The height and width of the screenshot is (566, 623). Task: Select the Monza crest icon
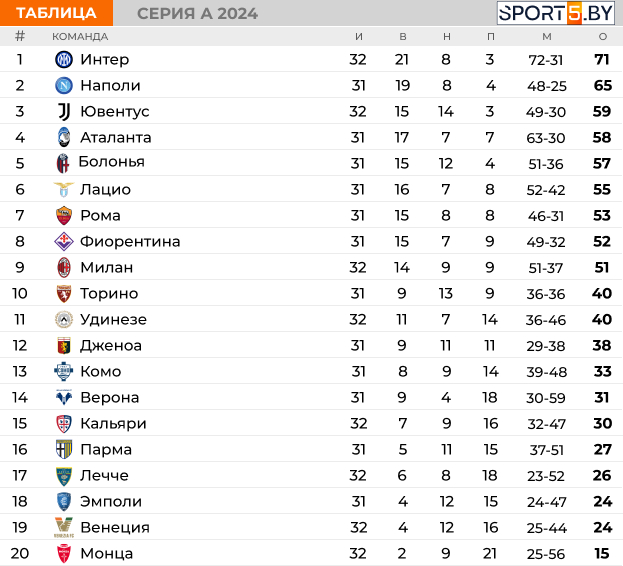pos(64,553)
